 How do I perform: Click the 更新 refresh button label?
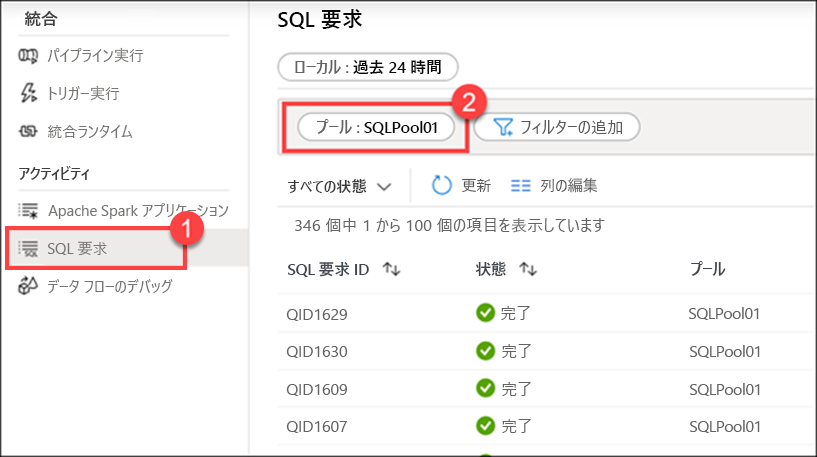(476, 186)
